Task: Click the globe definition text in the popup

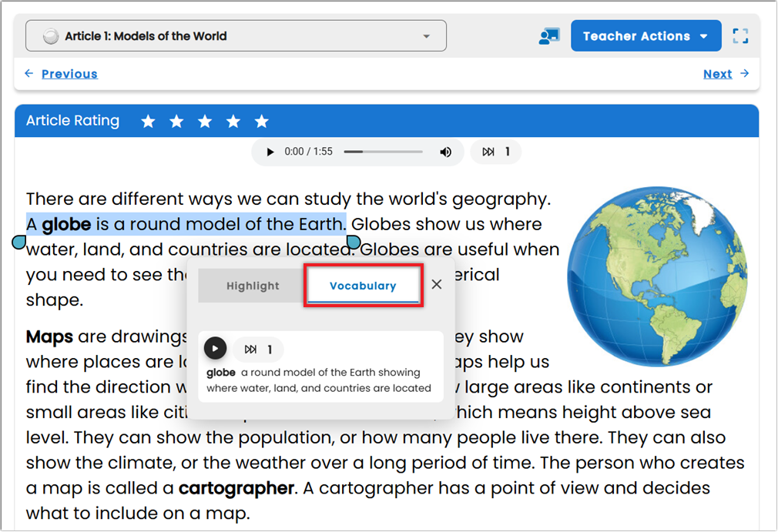Action: [319, 380]
